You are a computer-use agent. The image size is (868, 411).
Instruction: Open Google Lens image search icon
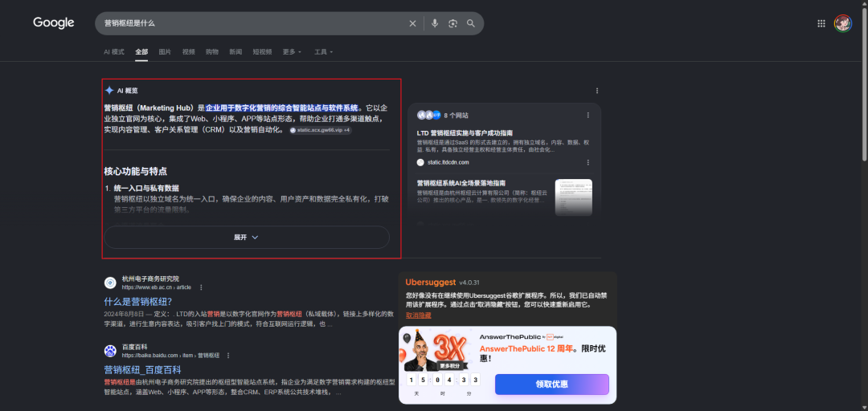[452, 23]
